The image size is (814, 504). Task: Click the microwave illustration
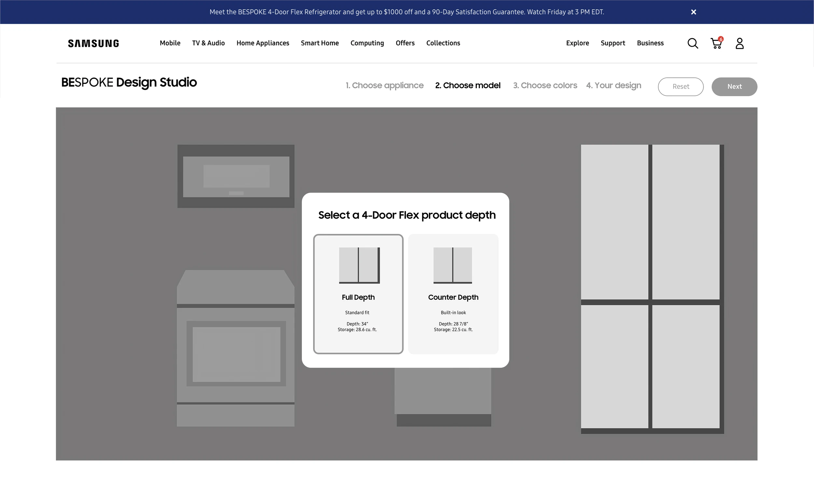(x=236, y=176)
